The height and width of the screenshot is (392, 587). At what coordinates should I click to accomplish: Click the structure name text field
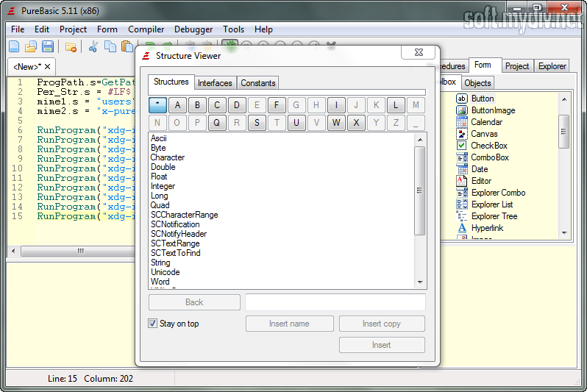[x=335, y=302]
